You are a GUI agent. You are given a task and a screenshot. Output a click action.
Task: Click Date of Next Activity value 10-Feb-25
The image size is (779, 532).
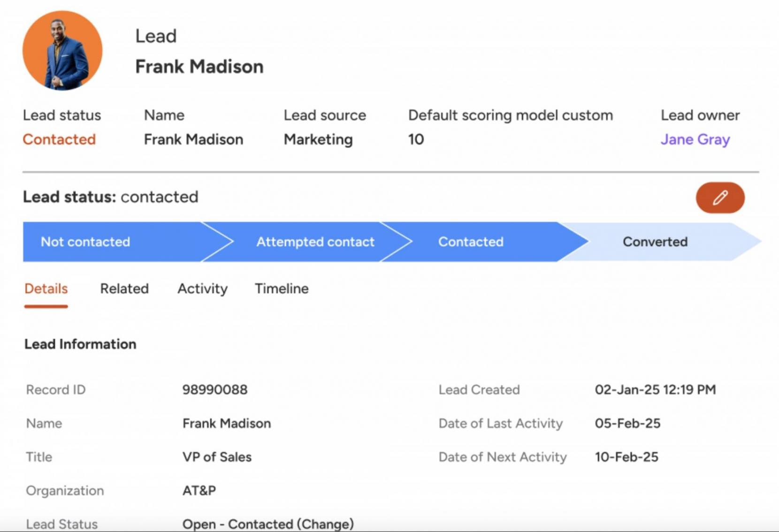[x=626, y=457]
